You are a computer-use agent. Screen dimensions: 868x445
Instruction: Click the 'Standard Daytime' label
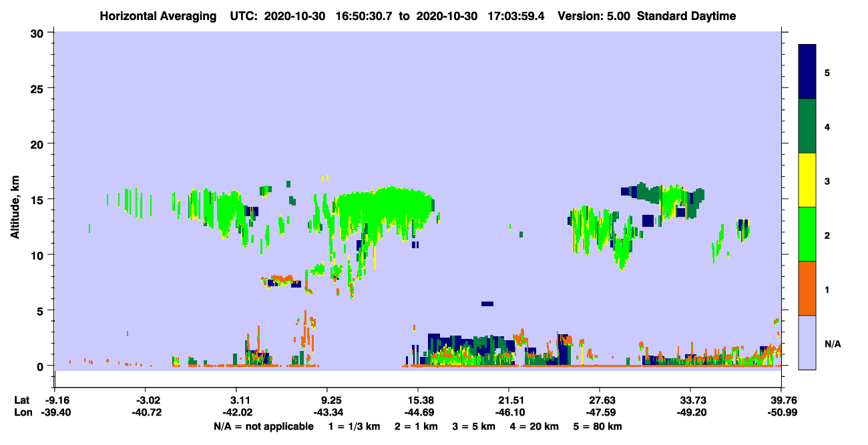click(686, 16)
